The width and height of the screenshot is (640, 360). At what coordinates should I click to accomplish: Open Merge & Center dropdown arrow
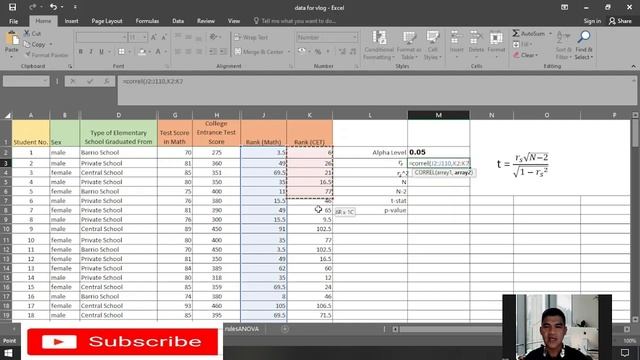click(x=289, y=52)
